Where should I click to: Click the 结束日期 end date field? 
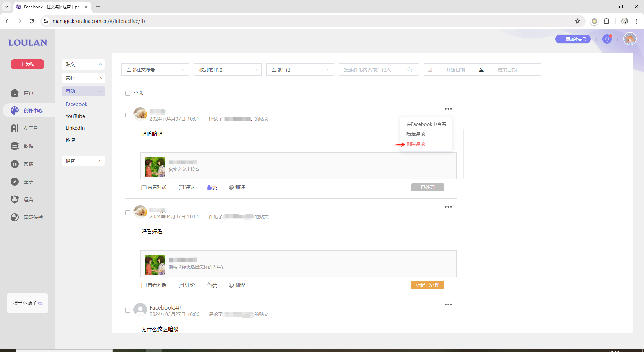[507, 70]
